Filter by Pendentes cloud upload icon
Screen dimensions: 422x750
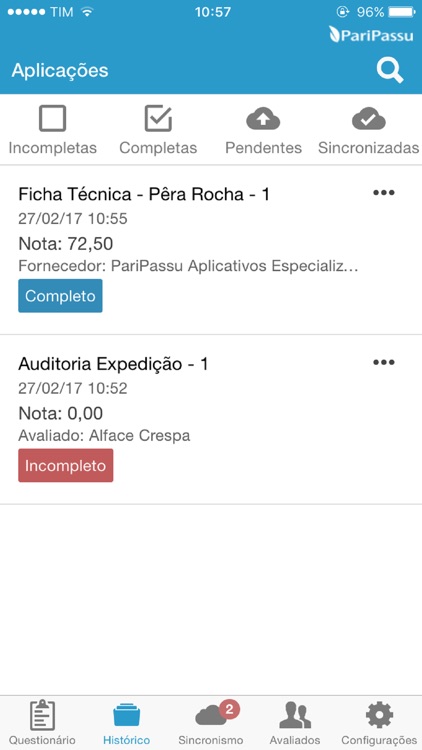tap(263, 119)
